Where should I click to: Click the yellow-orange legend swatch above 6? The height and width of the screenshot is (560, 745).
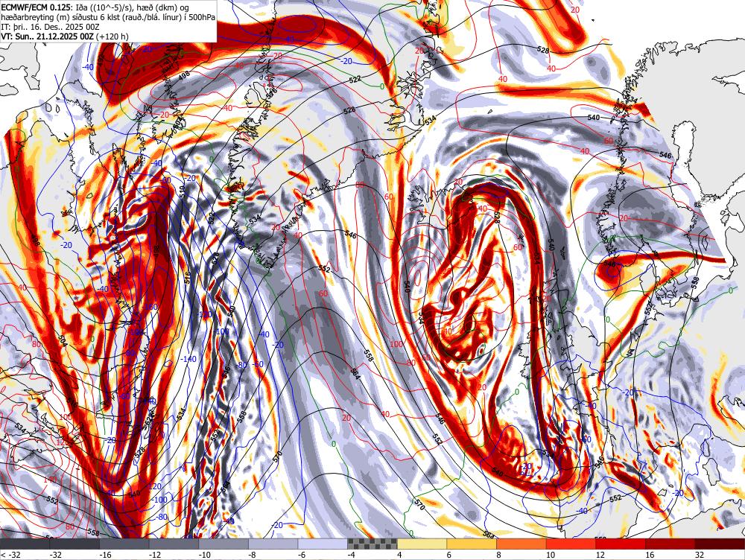pos(472,544)
